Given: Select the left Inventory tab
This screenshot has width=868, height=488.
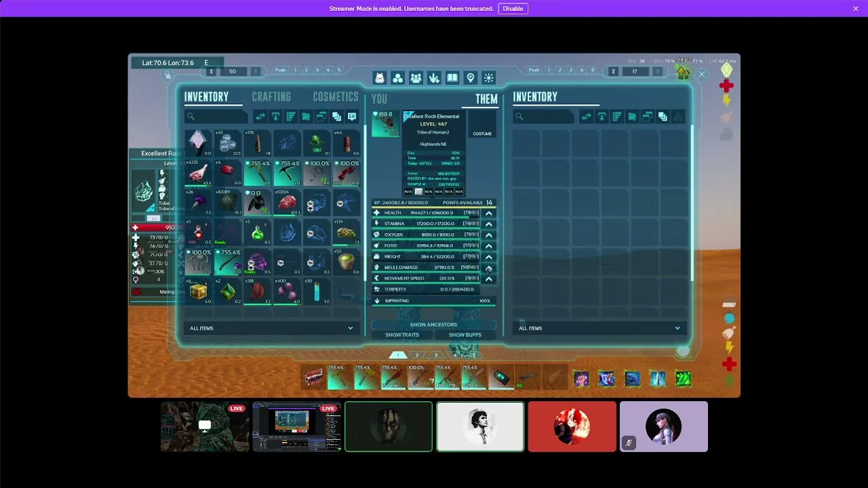Looking at the screenshot, I should click(x=207, y=97).
